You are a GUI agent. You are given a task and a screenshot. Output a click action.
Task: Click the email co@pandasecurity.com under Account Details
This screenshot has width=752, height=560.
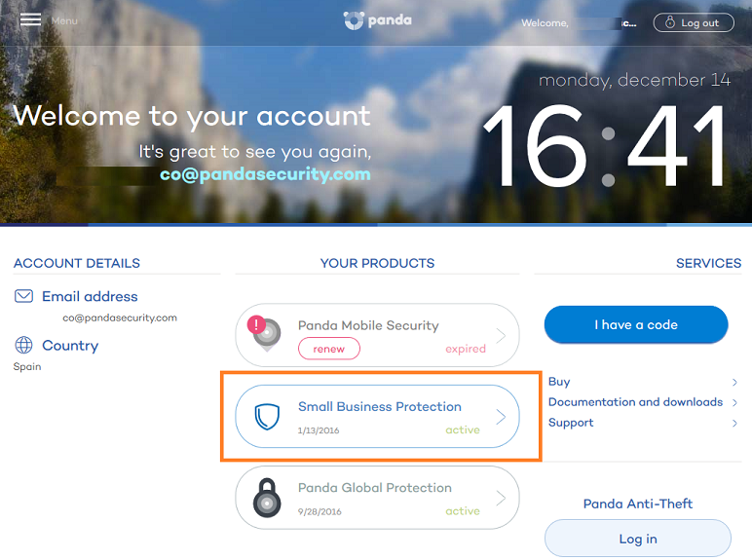(x=120, y=317)
